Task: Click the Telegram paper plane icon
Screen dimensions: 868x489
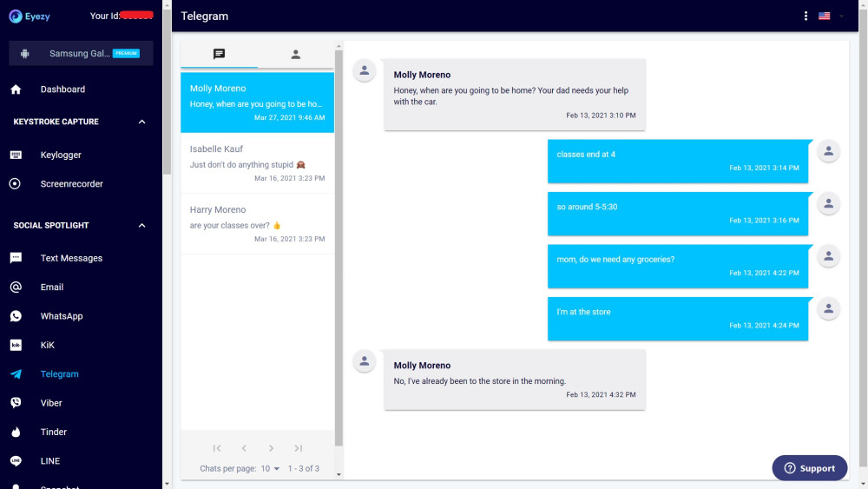Action: pos(16,373)
